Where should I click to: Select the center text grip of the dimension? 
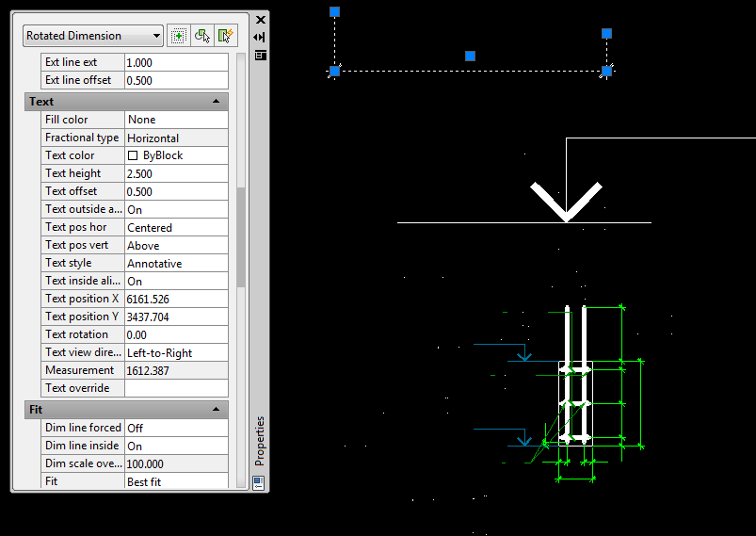pyautogui.click(x=470, y=56)
